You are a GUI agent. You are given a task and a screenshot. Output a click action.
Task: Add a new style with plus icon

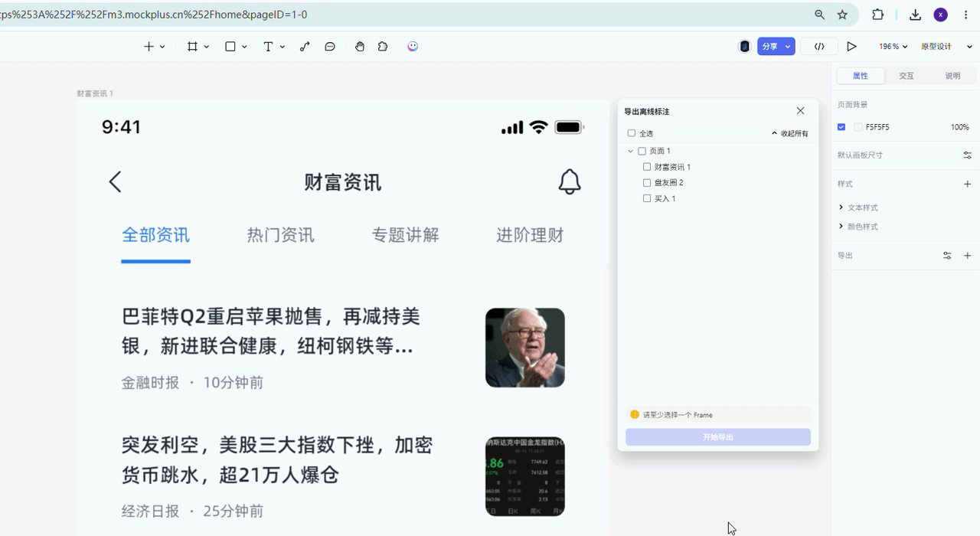coord(967,184)
